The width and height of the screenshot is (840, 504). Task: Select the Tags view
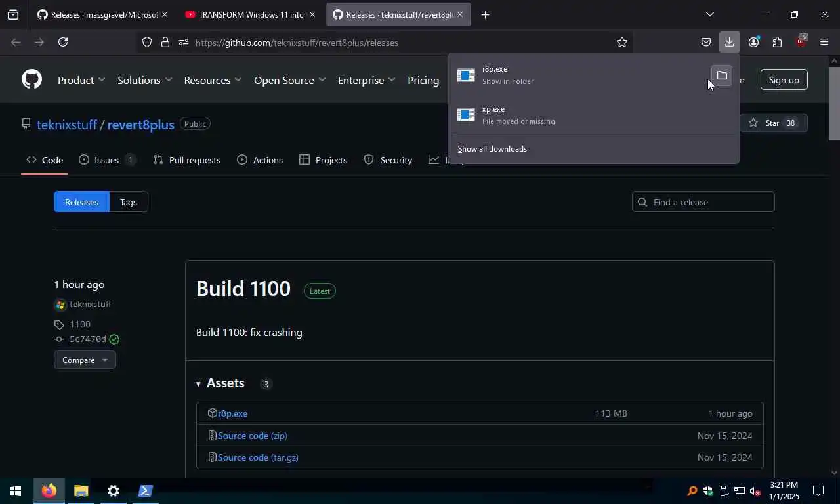[x=129, y=202]
